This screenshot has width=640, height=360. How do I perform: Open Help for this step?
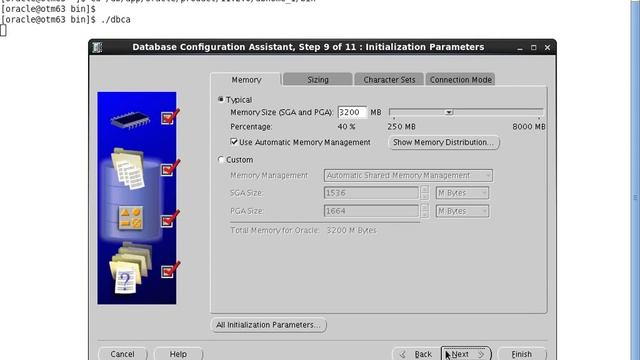click(x=178, y=354)
